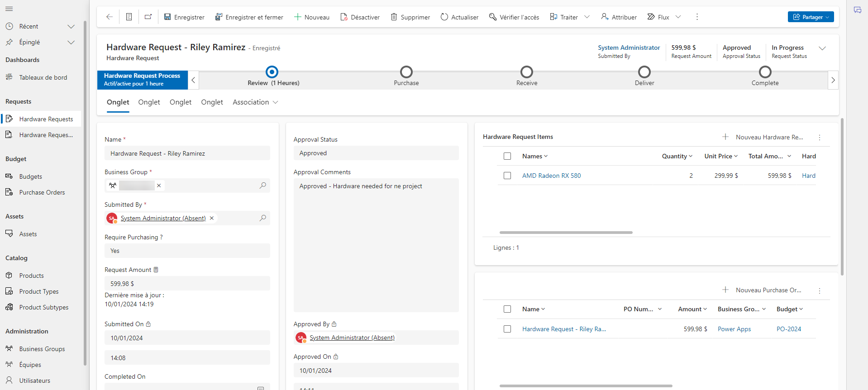This screenshot has height=390, width=868.
Task: Select the Complete stage circle
Action: click(x=765, y=72)
